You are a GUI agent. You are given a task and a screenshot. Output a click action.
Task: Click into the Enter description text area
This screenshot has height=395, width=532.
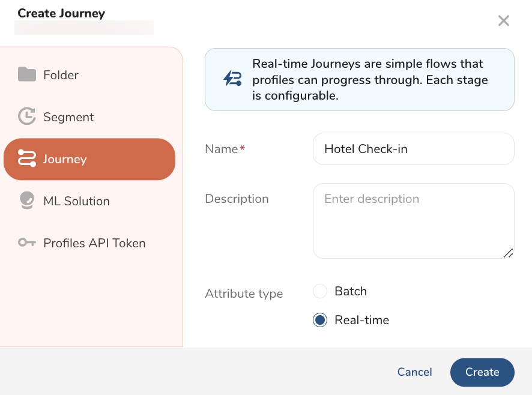(413, 221)
